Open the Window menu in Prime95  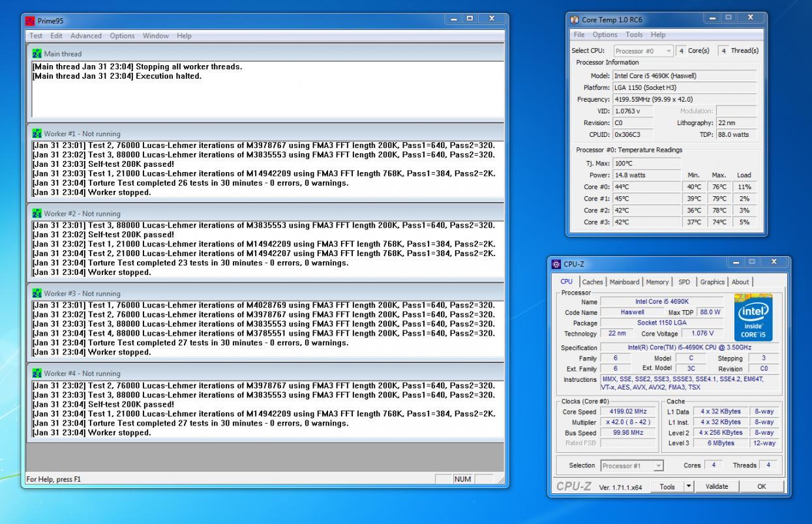click(x=156, y=36)
